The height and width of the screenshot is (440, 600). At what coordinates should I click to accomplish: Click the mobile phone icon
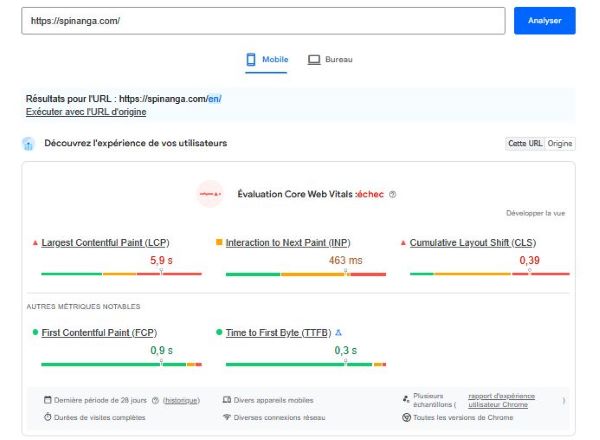tap(251, 60)
